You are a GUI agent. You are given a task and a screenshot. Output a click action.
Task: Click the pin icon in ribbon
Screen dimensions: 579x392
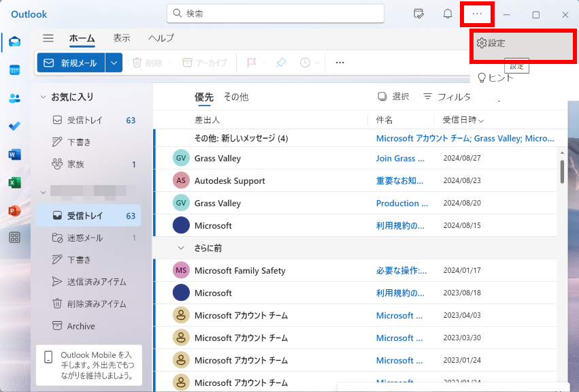point(282,63)
